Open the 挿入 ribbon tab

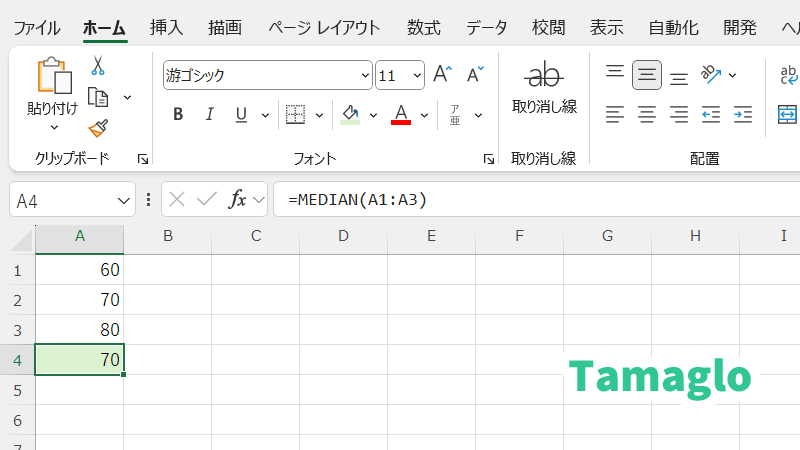coord(166,27)
